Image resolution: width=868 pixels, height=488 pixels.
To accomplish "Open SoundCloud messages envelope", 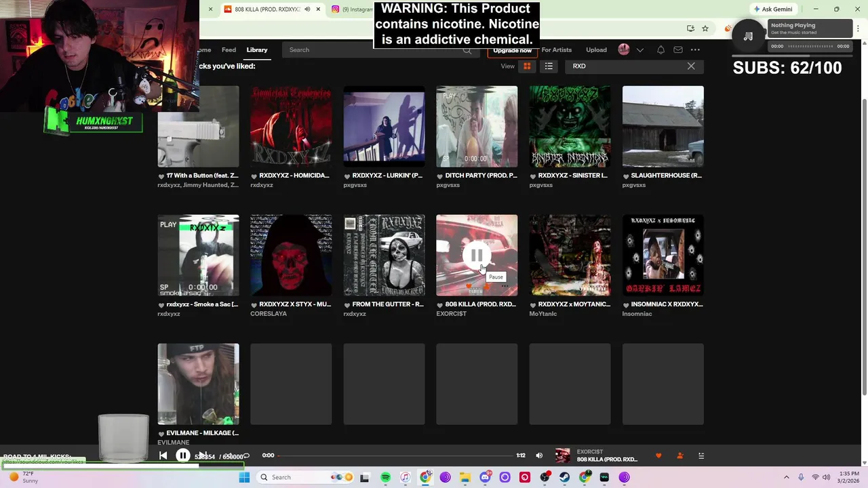I will click(678, 49).
